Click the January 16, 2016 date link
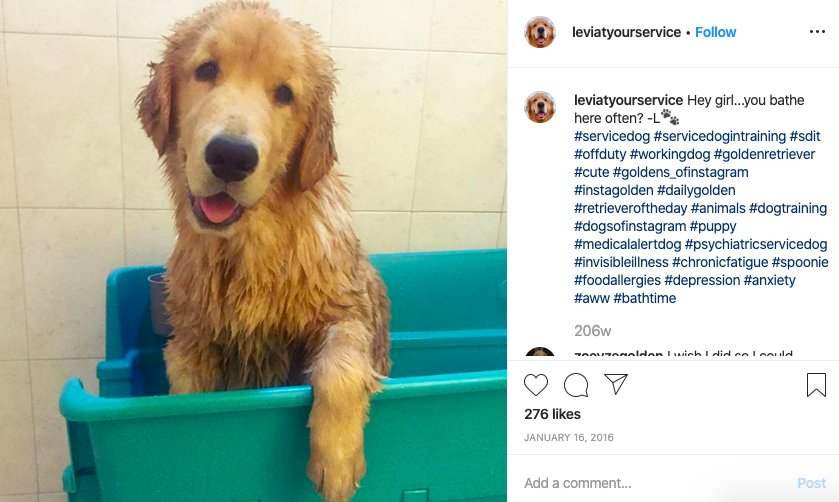 [568, 437]
